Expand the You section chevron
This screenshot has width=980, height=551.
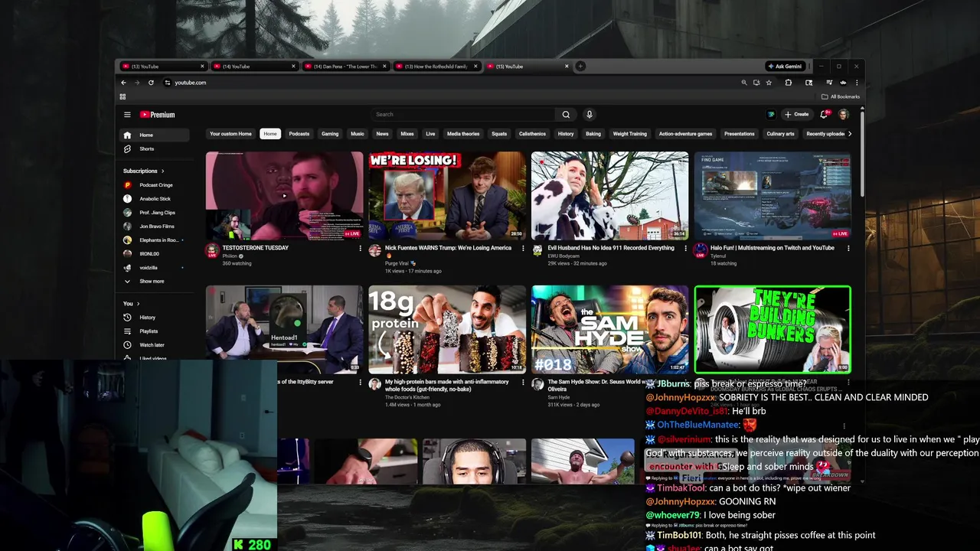pyautogui.click(x=139, y=304)
